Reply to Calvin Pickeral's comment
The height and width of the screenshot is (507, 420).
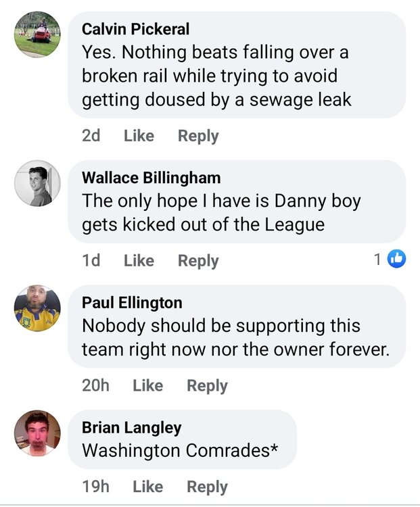coord(198,135)
